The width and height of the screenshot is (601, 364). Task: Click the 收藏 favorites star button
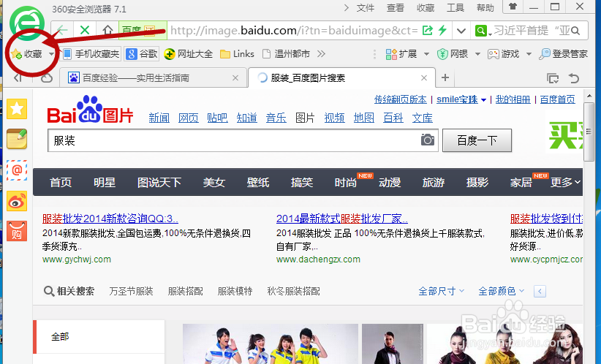(x=27, y=54)
